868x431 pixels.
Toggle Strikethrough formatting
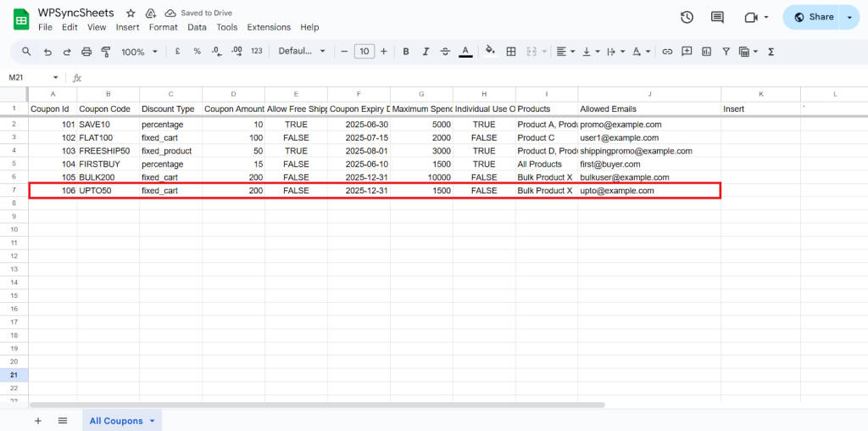pyautogui.click(x=446, y=52)
